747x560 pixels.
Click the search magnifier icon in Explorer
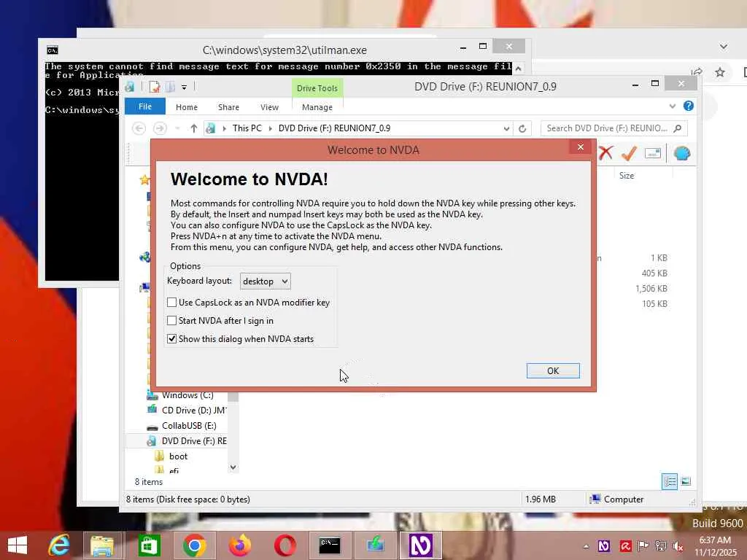678,128
